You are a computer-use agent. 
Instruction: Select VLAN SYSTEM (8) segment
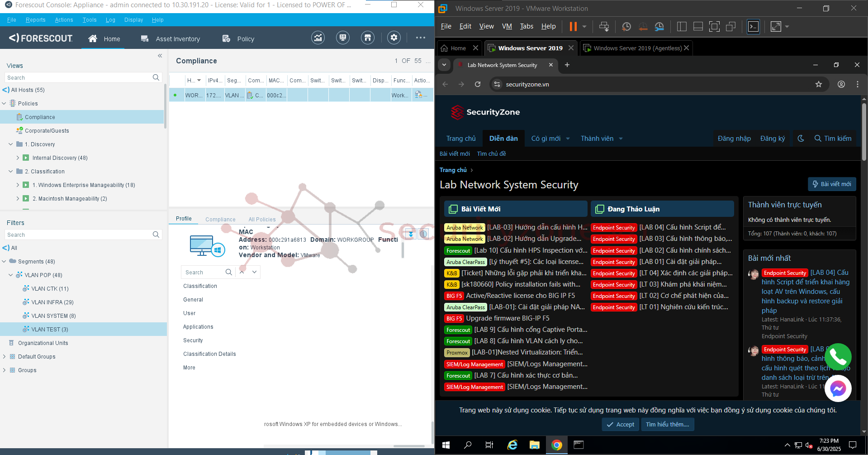pyautogui.click(x=53, y=316)
